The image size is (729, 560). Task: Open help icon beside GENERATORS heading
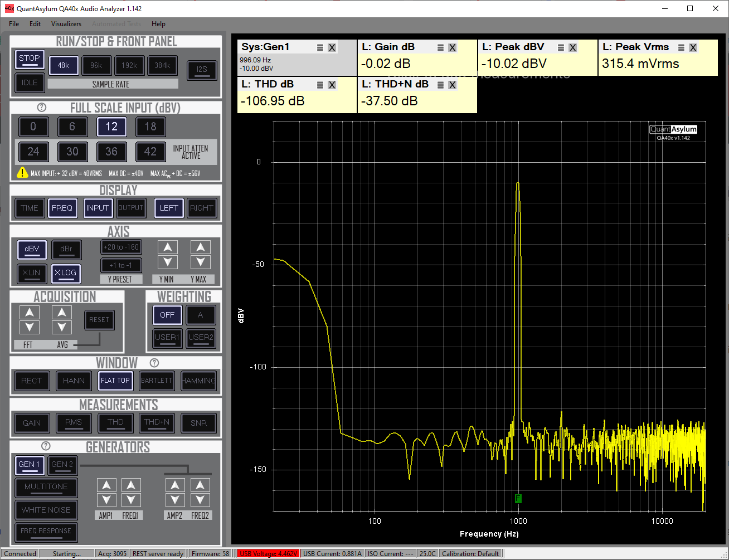(46, 446)
